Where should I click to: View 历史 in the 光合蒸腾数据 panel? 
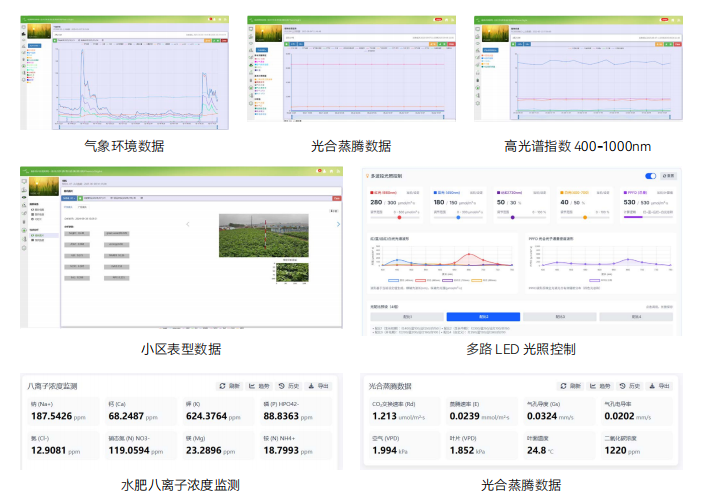pos(633,386)
